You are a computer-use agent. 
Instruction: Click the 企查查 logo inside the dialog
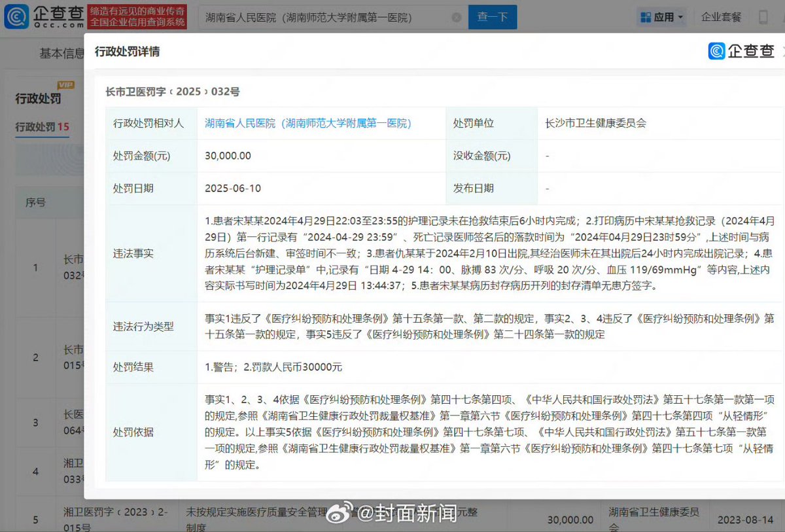741,51
